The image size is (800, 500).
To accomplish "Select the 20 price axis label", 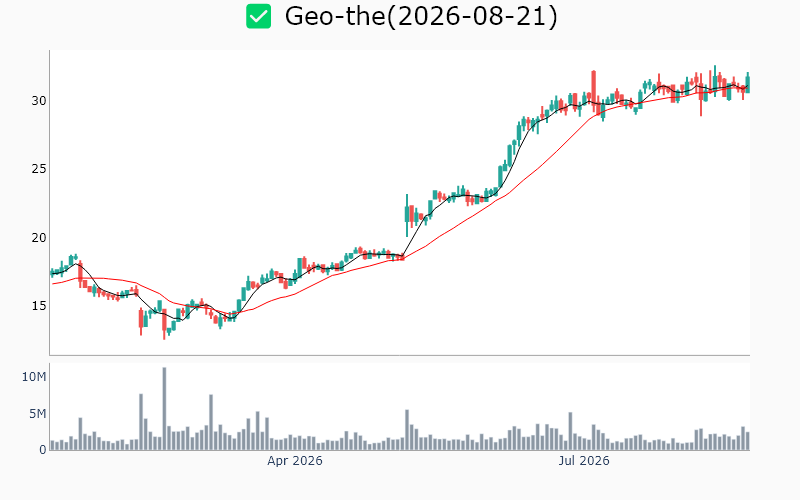I will coord(39,238).
